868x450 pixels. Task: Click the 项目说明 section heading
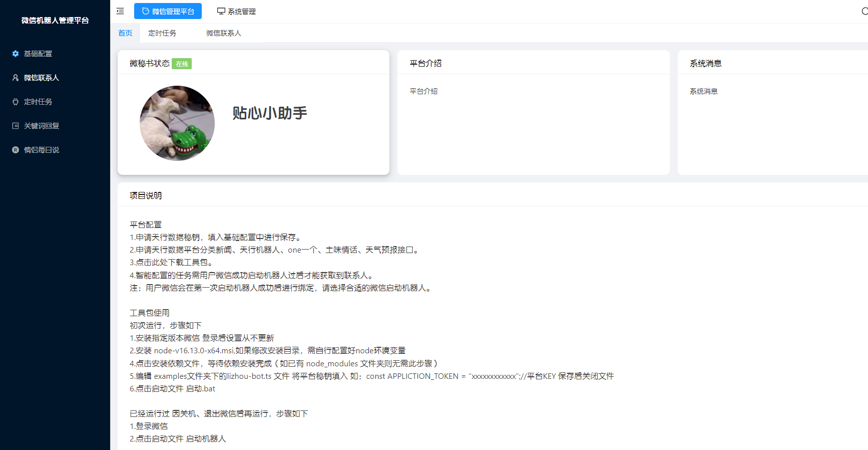click(x=146, y=196)
